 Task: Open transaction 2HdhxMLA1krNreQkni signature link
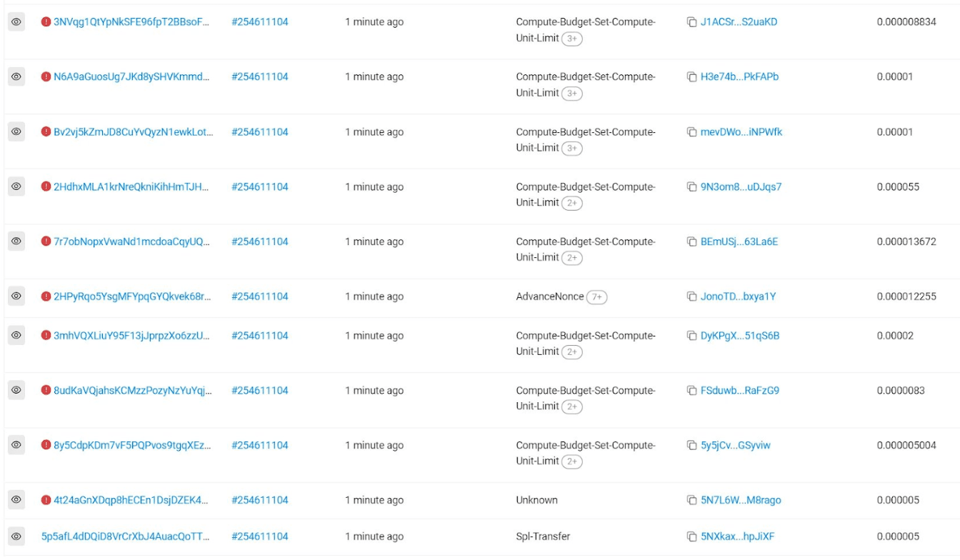coord(131,187)
